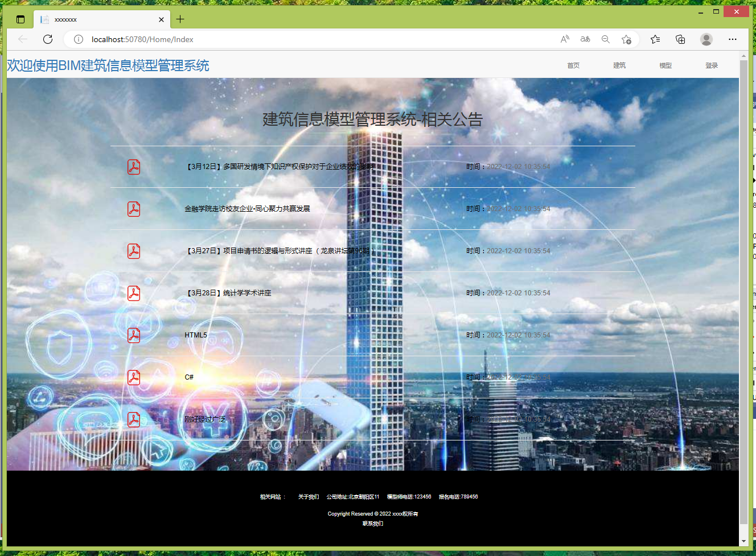756x556 pixels.
Task: Click footer text 模型师电话:123456
Action: coord(409,497)
